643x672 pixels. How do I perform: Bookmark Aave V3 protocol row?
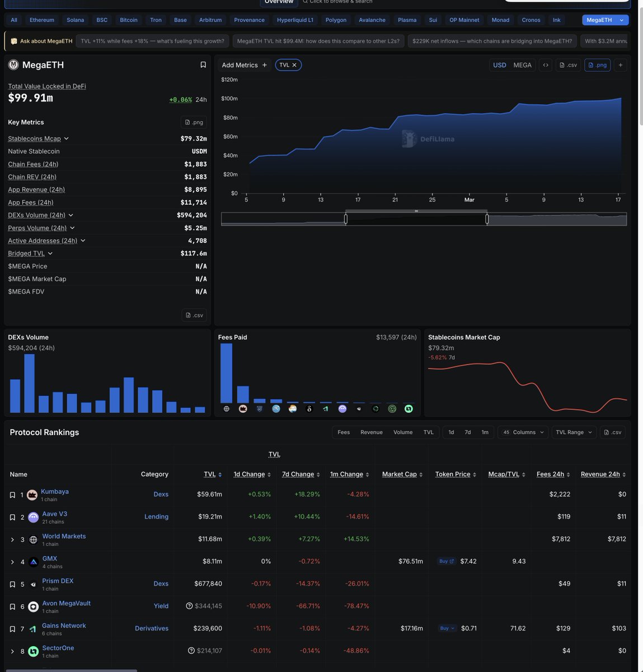click(x=12, y=517)
